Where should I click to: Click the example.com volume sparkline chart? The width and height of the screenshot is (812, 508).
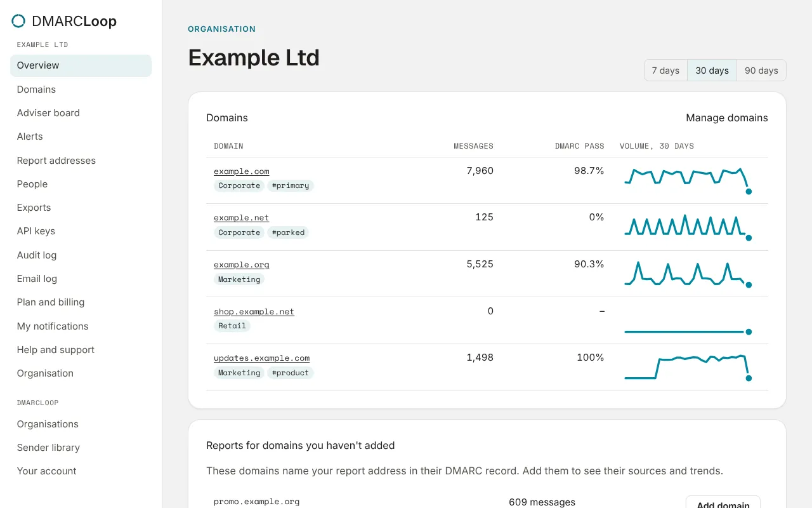[688, 180]
